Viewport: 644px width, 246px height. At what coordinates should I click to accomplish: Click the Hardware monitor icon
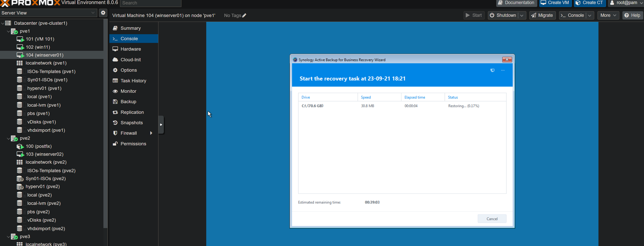[115, 49]
